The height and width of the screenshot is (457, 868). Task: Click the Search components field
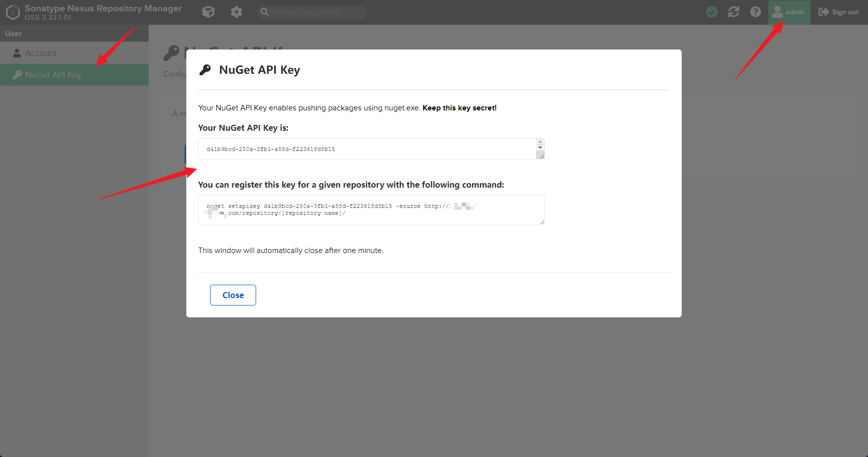click(x=312, y=12)
